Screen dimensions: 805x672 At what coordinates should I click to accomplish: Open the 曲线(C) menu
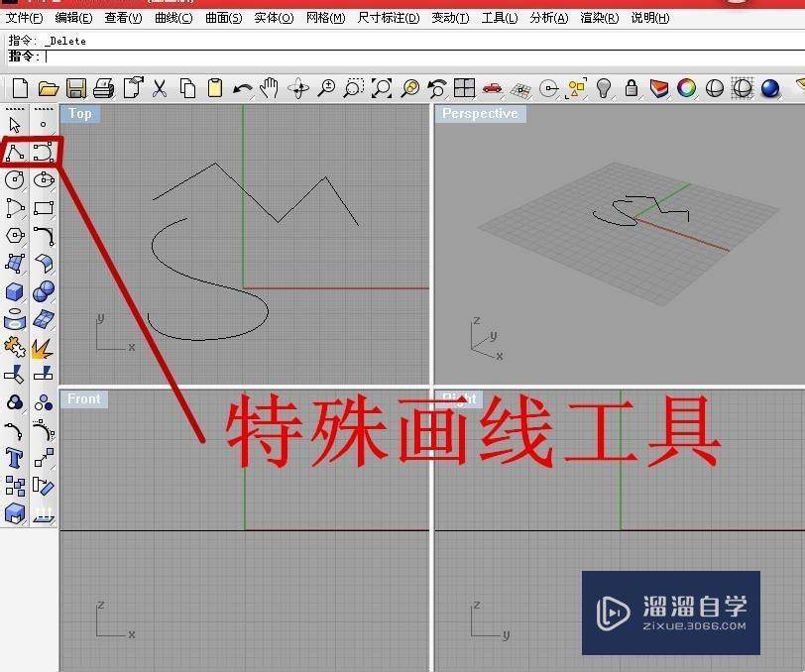[173, 18]
